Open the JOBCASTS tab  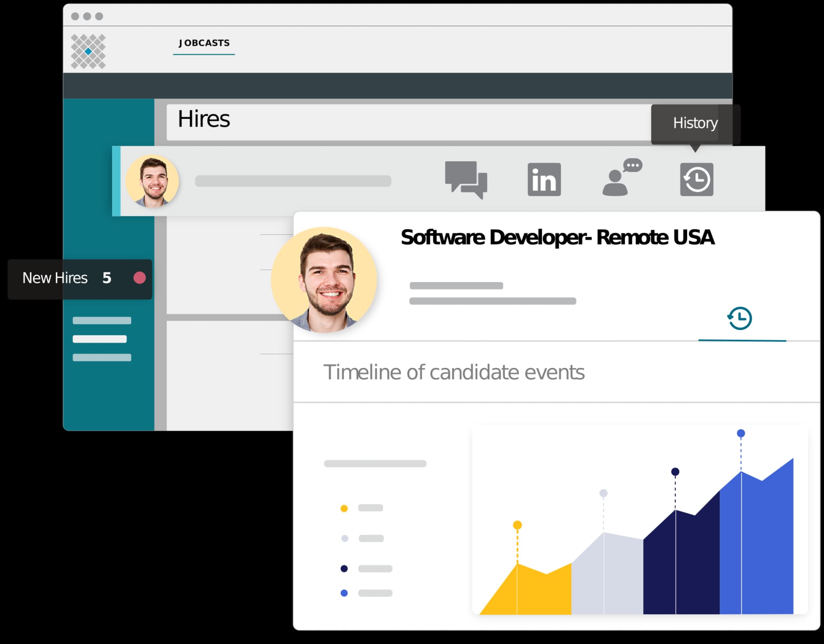pos(204,43)
